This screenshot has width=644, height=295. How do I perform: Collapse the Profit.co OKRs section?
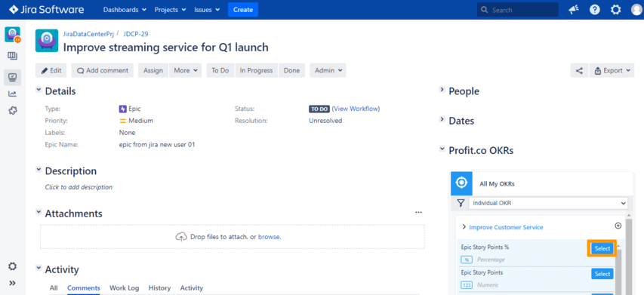pyautogui.click(x=442, y=149)
